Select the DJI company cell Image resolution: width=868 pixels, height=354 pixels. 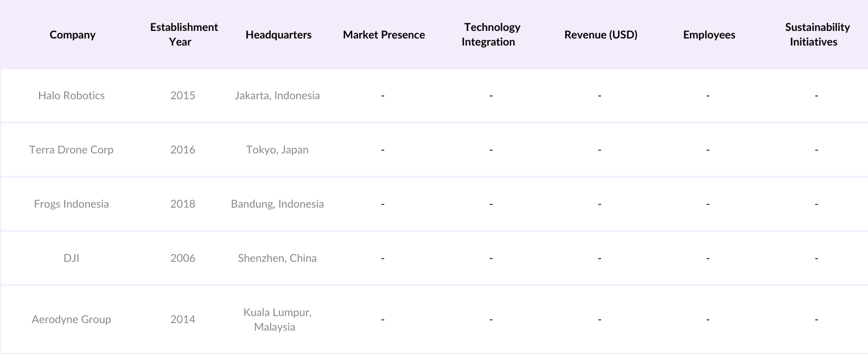point(71,258)
